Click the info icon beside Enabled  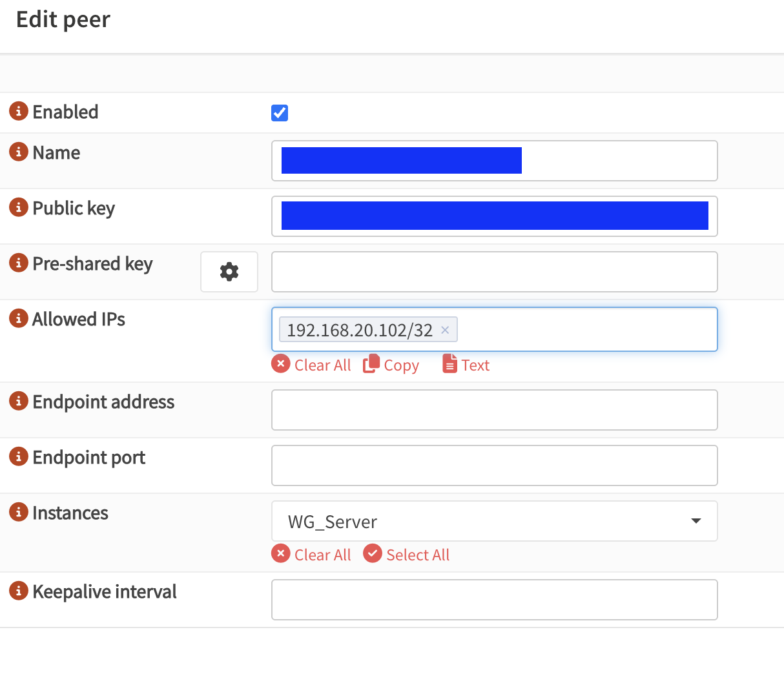point(19,111)
